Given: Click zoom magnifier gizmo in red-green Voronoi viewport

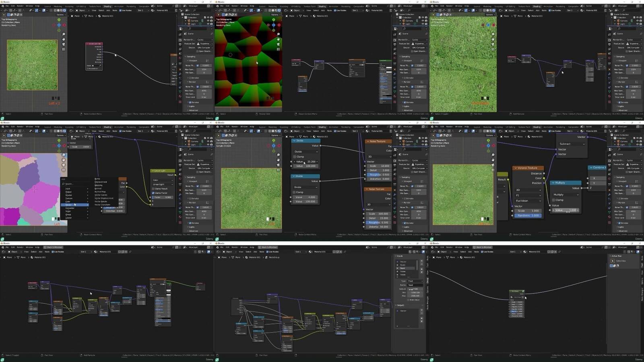Looking at the screenshot, I should click(x=278, y=34).
